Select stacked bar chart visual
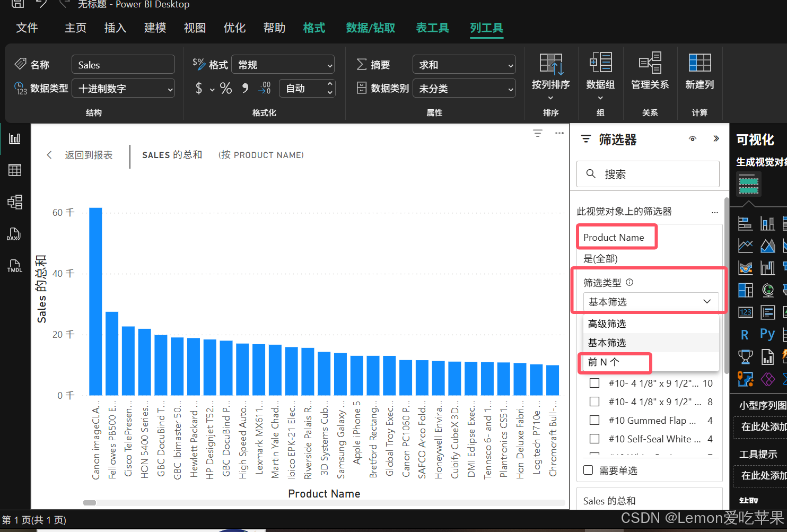Image resolution: width=787 pixels, height=532 pixels. 745,223
